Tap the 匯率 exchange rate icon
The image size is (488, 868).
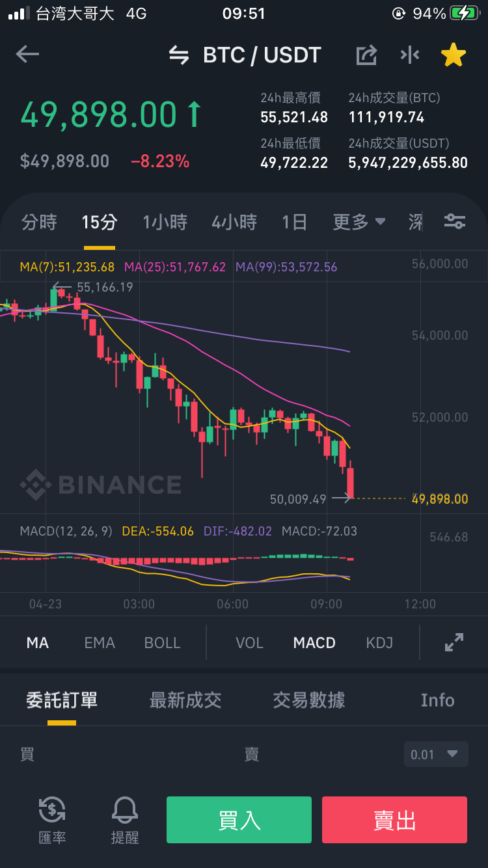52,820
